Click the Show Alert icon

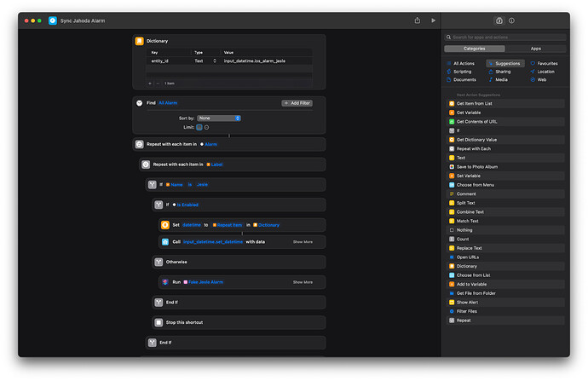(452, 303)
